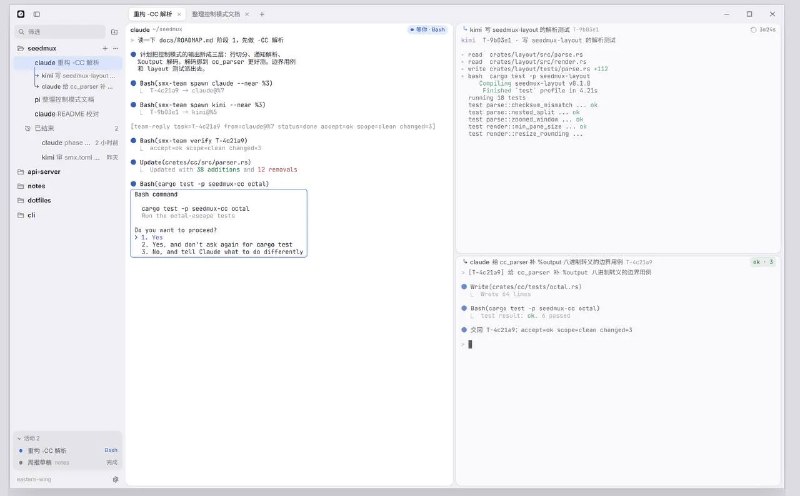The width and height of the screenshot is (800, 496).
Task: Minimize the application window
Action: (x=727, y=14)
